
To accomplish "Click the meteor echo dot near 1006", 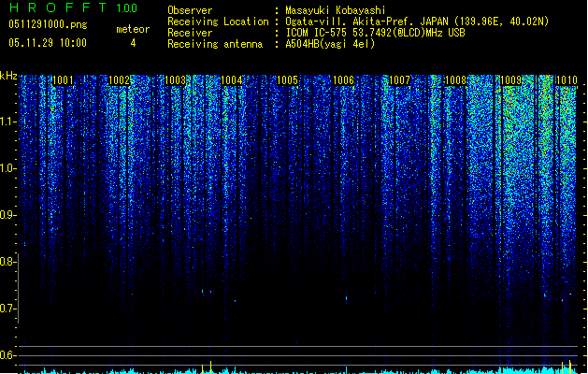I will [346, 298].
